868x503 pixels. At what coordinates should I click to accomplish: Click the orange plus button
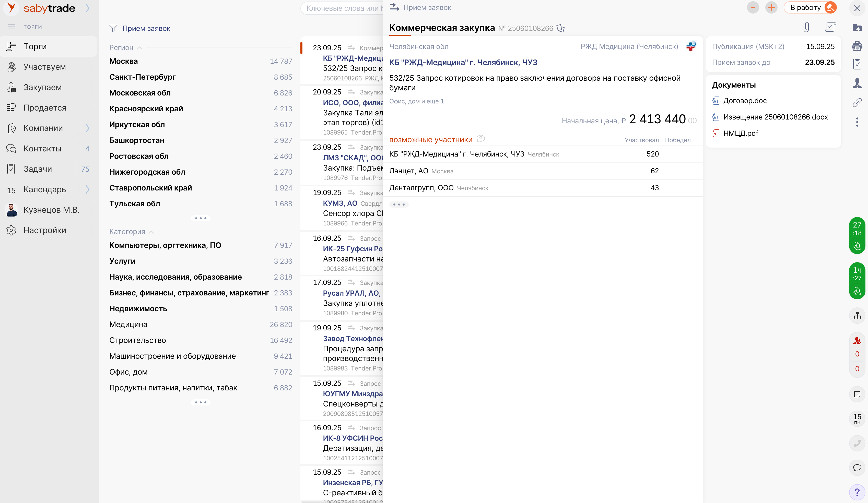(771, 8)
